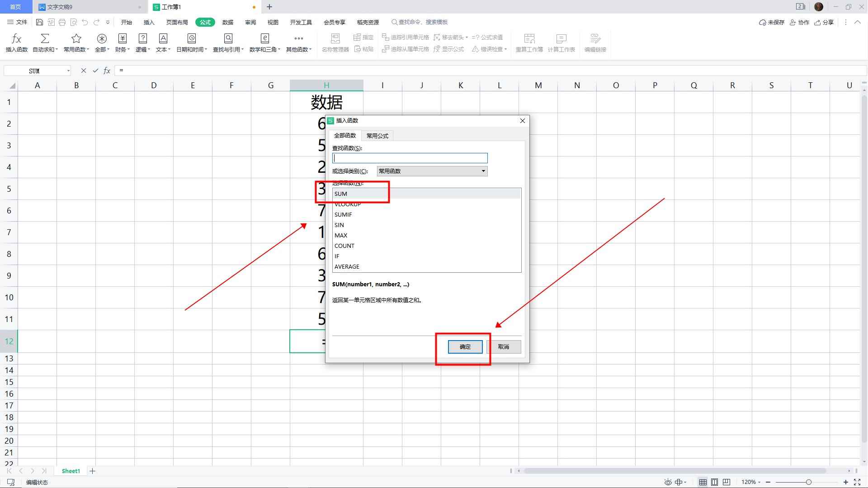Click the 确定 button
This screenshot has height=488, width=868.
pos(465,347)
